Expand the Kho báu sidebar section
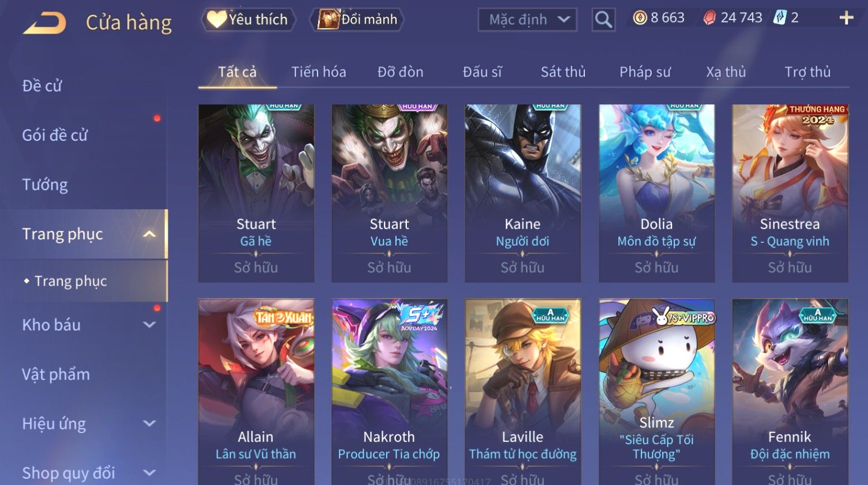Image resolution: width=868 pixels, height=485 pixels. tap(149, 325)
